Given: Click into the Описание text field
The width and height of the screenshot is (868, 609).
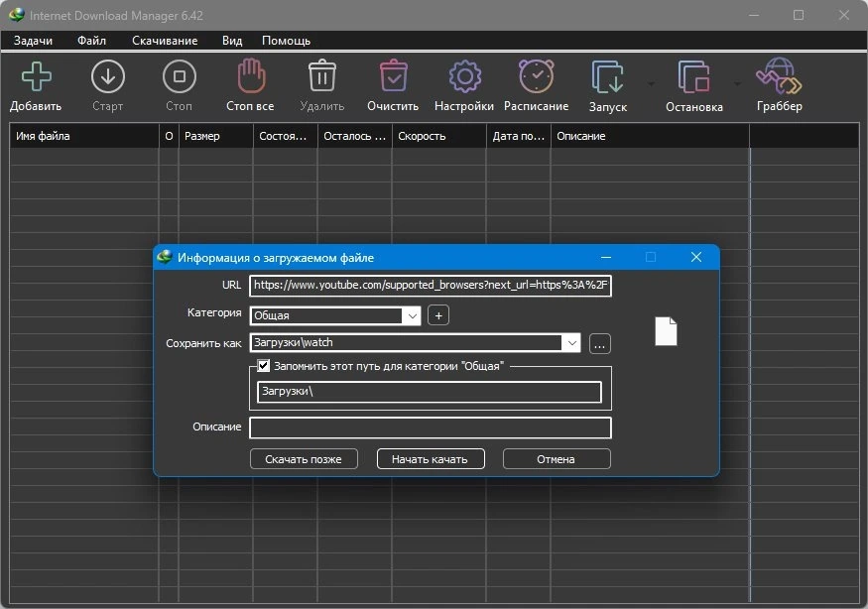Looking at the screenshot, I should pyautogui.click(x=431, y=427).
